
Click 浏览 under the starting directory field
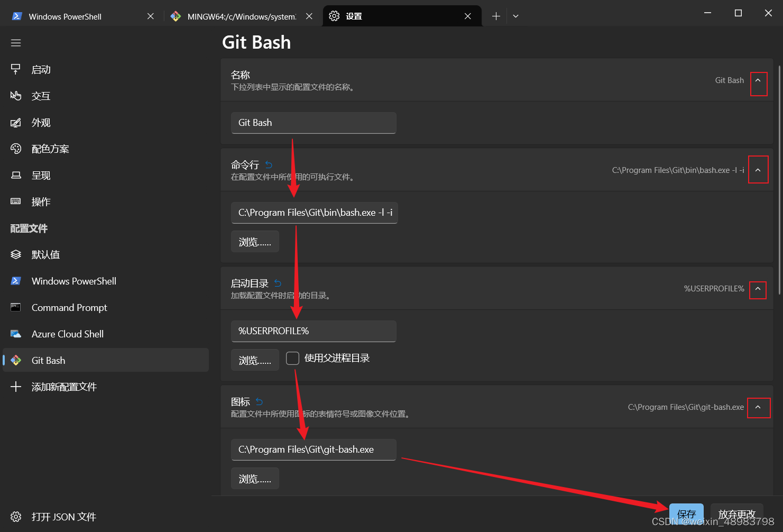pyautogui.click(x=255, y=360)
